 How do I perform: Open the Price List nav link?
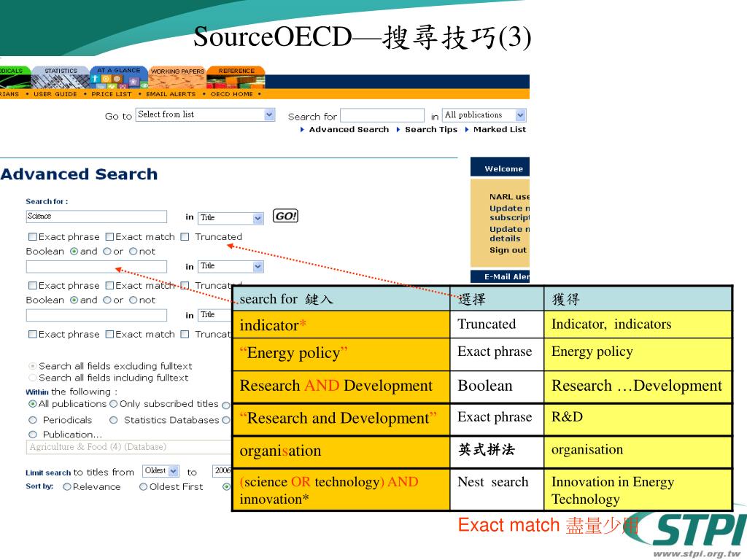pos(111,94)
